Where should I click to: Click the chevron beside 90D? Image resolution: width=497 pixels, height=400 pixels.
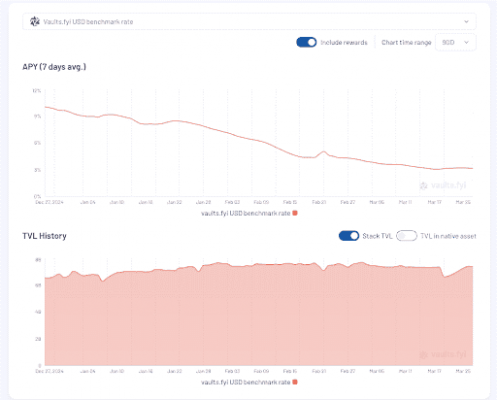click(x=466, y=42)
